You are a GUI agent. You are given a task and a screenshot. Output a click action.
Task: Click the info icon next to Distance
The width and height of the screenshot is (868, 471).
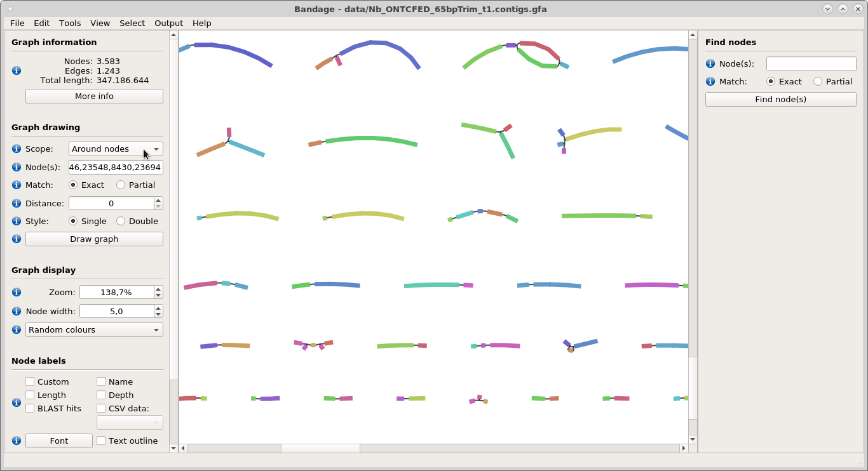17,203
